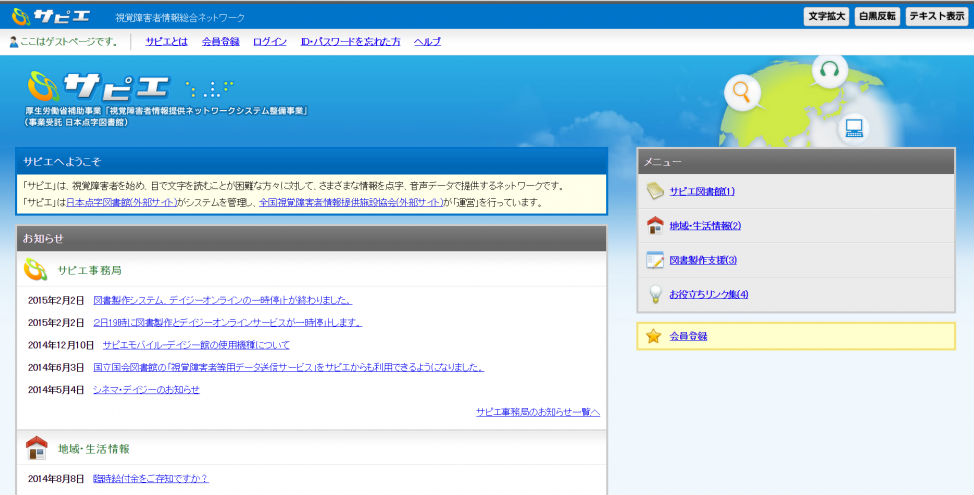Toggle 白黒反転 black-white inversion
The image size is (974, 495).
pos(876,16)
